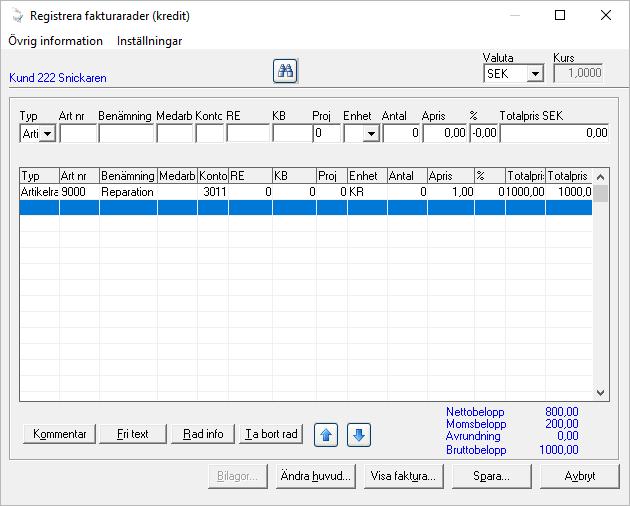Click the Enhet column header in grid
The width and height of the screenshot is (630, 506).
367,176
